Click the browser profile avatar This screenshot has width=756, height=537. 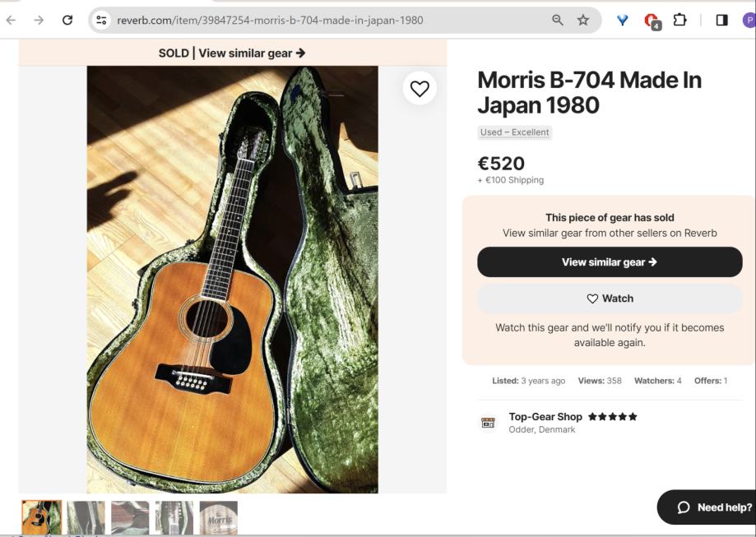(x=749, y=20)
